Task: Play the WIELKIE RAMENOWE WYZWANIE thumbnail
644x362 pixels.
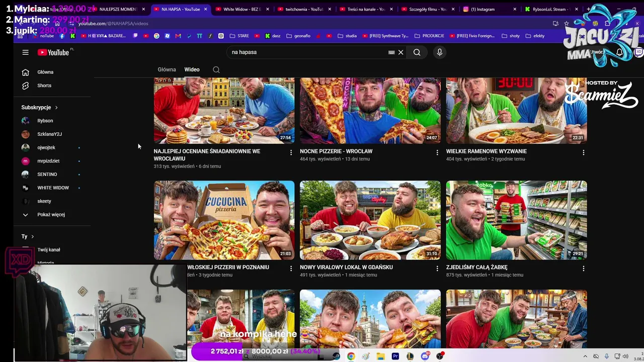Action: point(516,111)
